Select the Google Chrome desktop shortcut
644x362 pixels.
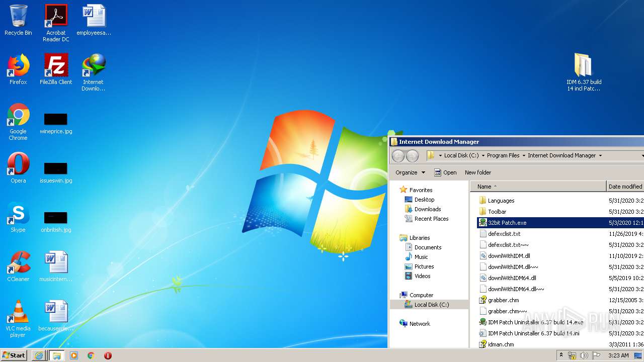18,122
